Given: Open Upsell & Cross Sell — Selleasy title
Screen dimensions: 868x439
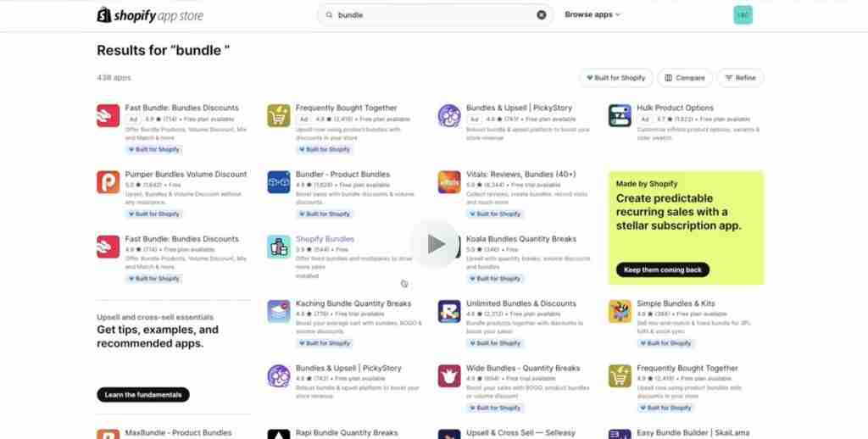Looking at the screenshot, I should 521,433.
